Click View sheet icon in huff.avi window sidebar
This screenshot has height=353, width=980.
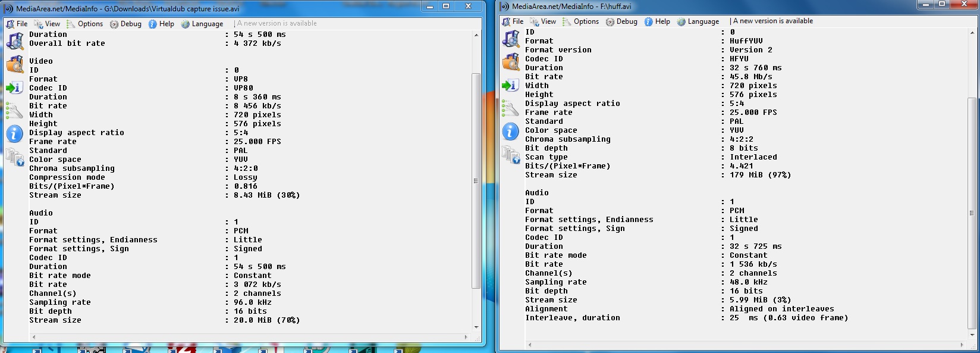click(511, 155)
